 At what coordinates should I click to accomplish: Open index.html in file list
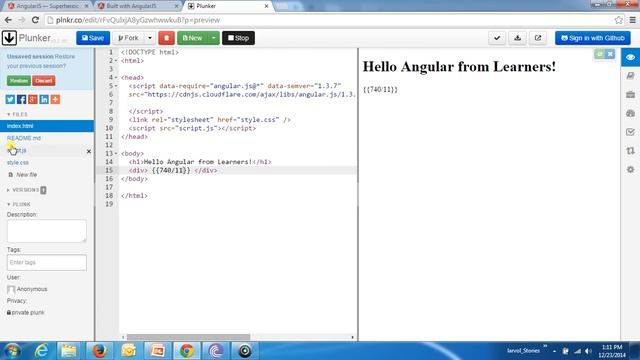[47, 126]
